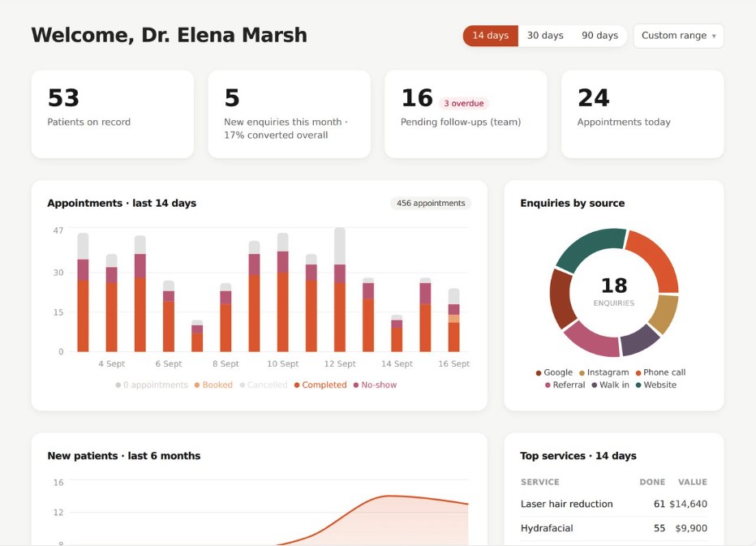Click the purple Walk in donut segment
756x546 pixels.
pyautogui.click(x=639, y=340)
